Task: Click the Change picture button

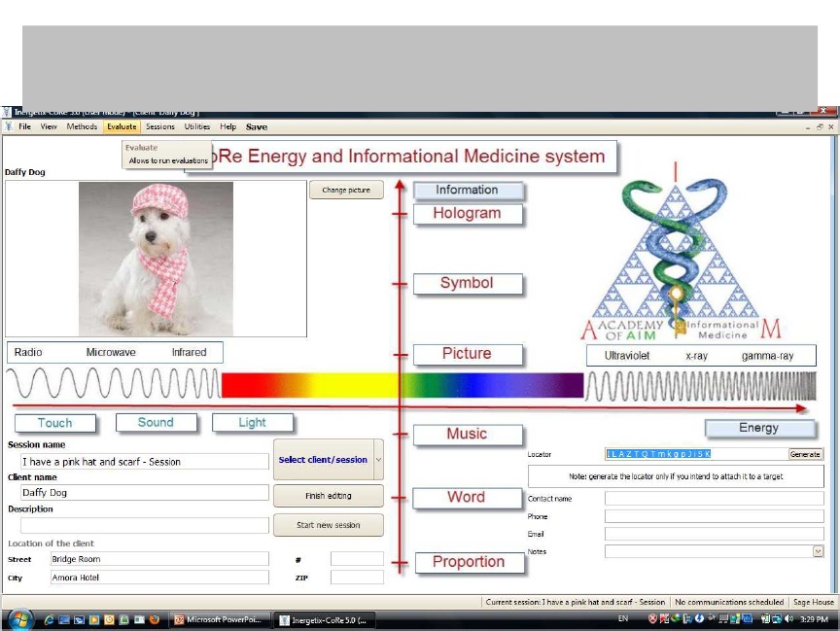Action: (x=346, y=191)
